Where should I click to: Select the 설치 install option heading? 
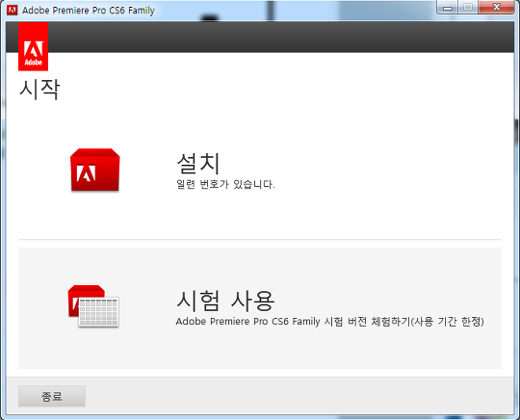[x=198, y=163]
